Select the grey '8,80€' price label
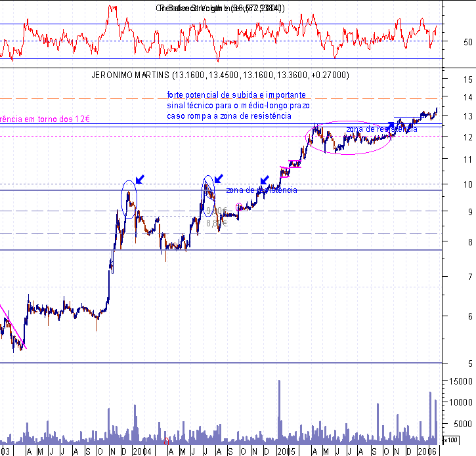Viewport: 476px width, 456px height. pos(217,223)
